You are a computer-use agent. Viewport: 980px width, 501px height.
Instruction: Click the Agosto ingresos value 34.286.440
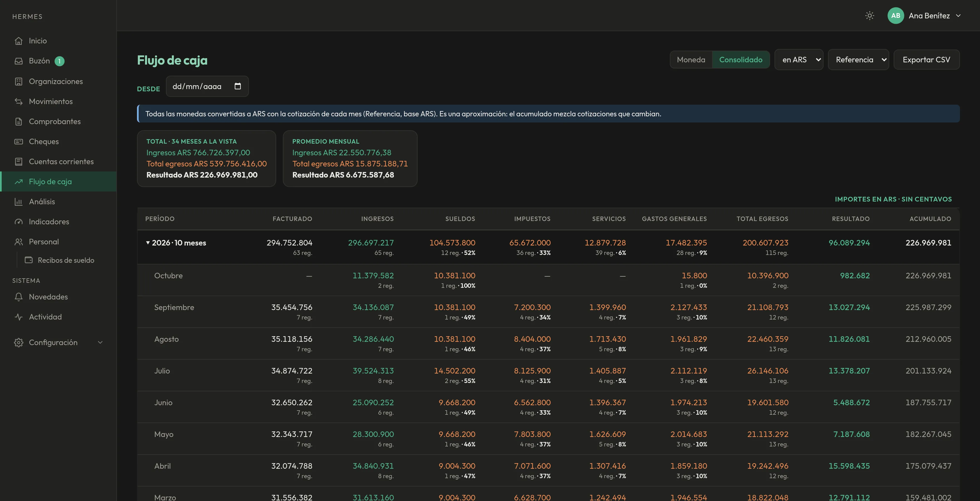[x=373, y=339]
